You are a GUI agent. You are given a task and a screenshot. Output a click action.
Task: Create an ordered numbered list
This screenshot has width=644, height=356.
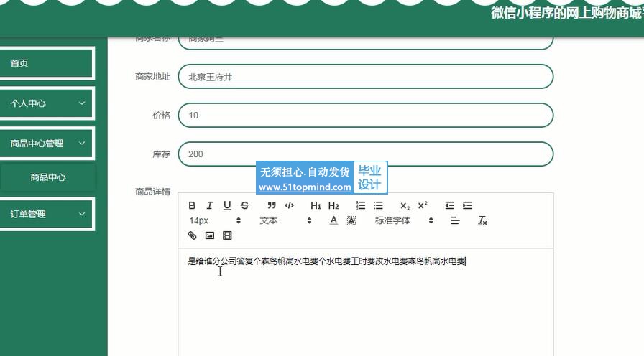[361, 205]
